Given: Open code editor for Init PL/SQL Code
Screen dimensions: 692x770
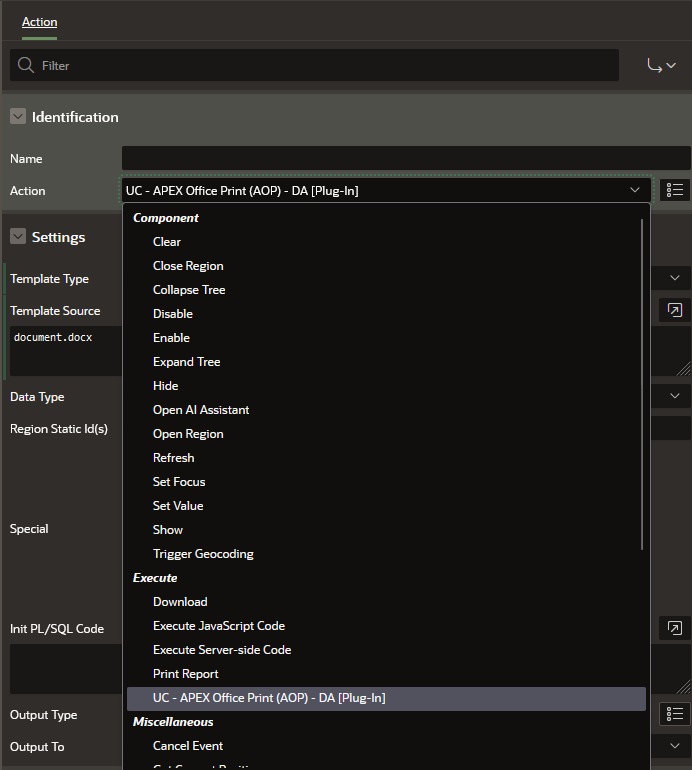Looking at the screenshot, I should (x=675, y=628).
